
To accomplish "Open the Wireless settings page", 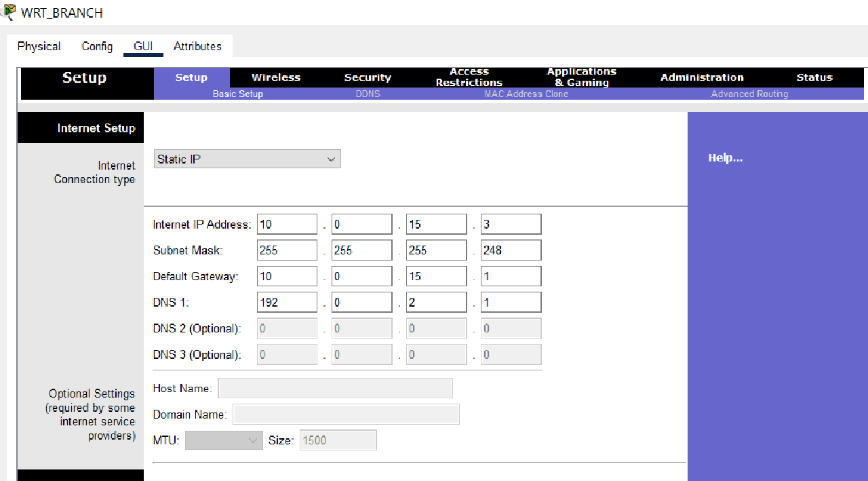I will click(x=276, y=77).
